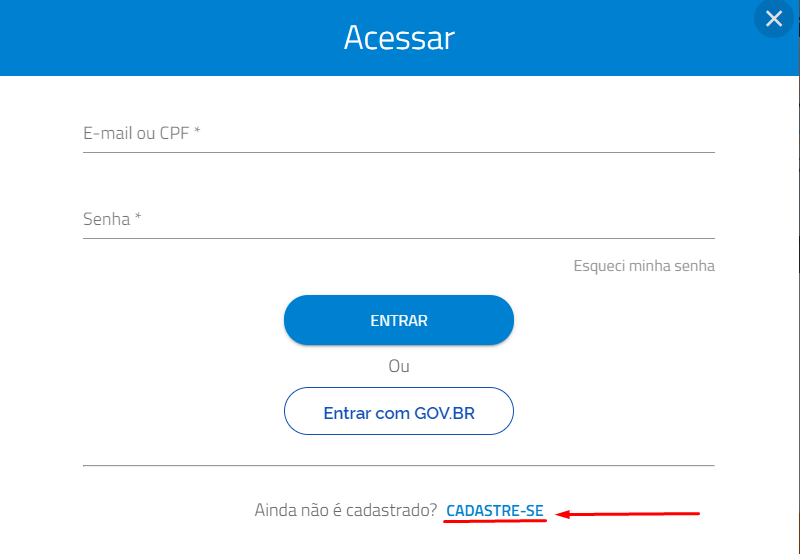The width and height of the screenshot is (800, 554).
Task: Click the 'Ainda não é cadastrado?' text
Action: 346,510
